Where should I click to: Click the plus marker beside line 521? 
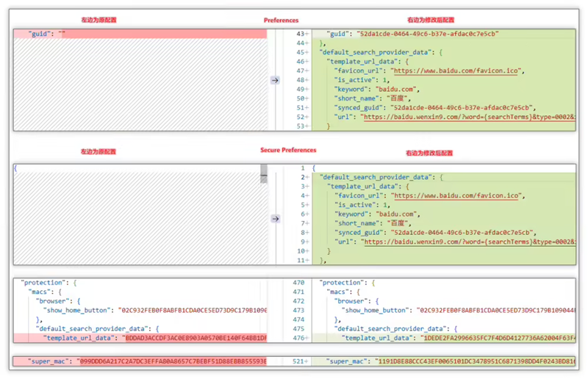[x=306, y=362]
